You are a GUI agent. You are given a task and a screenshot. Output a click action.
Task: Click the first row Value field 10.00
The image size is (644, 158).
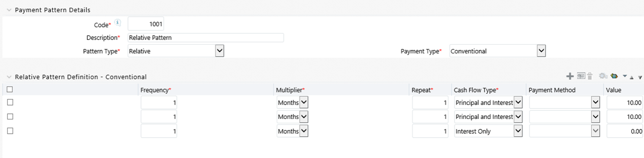[x=625, y=102]
